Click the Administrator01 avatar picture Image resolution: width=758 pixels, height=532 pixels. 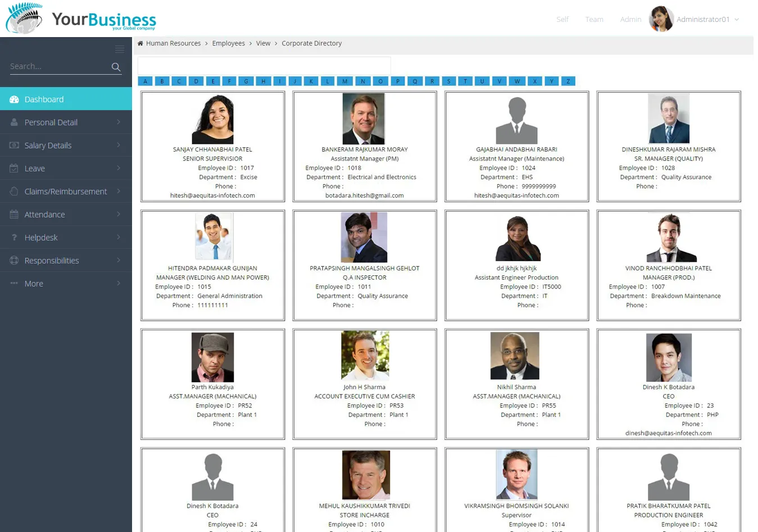(661, 19)
